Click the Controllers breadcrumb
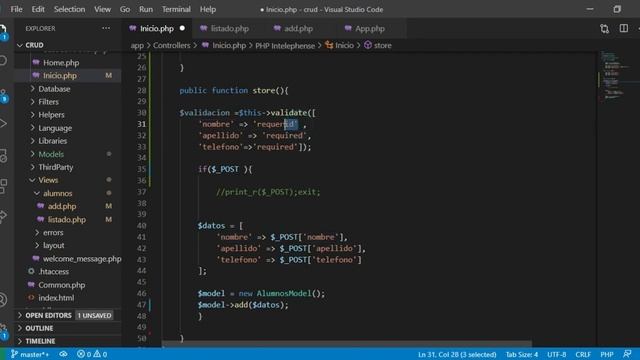This screenshot has height=360, width=640. pos(171,45)
